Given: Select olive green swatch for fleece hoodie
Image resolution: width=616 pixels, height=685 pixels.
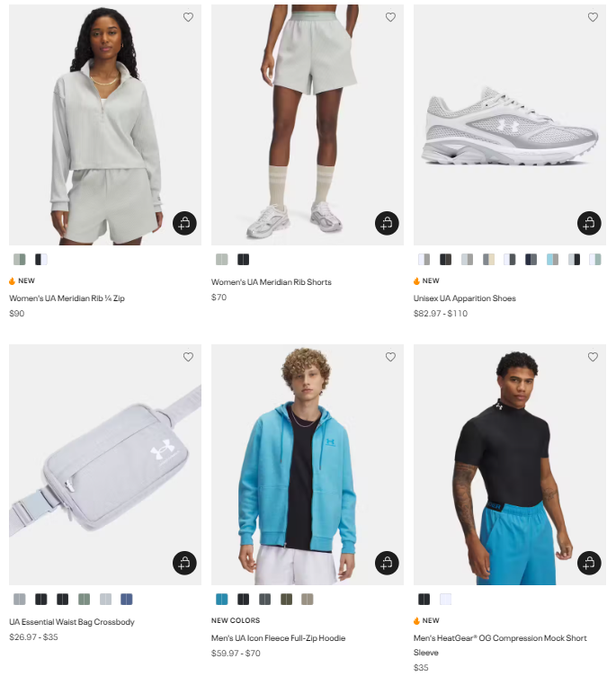Looking at the screenshot, I should (286, 600).
